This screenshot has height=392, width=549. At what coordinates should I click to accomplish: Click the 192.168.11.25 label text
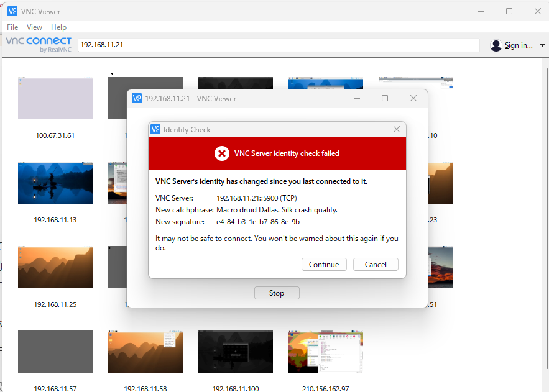point(55,304)
